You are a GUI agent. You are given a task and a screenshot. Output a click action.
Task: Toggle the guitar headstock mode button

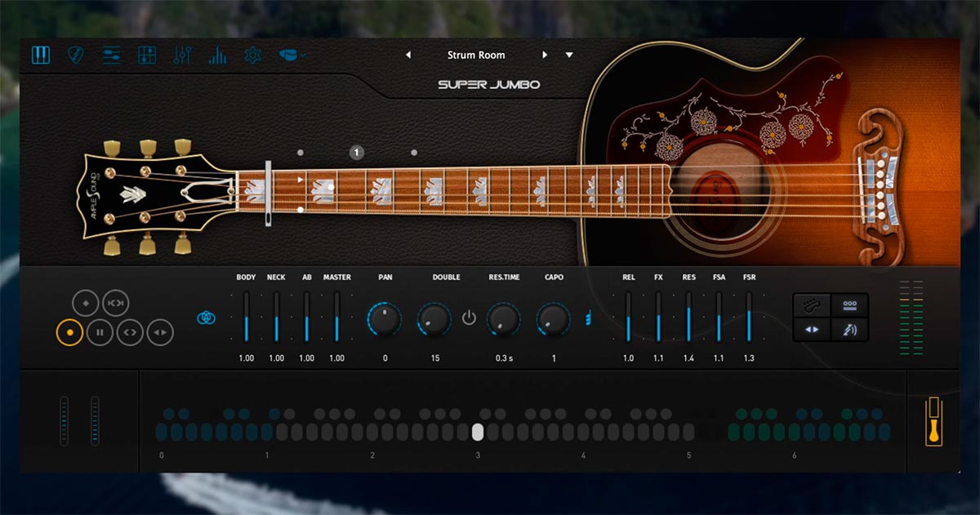813,306
